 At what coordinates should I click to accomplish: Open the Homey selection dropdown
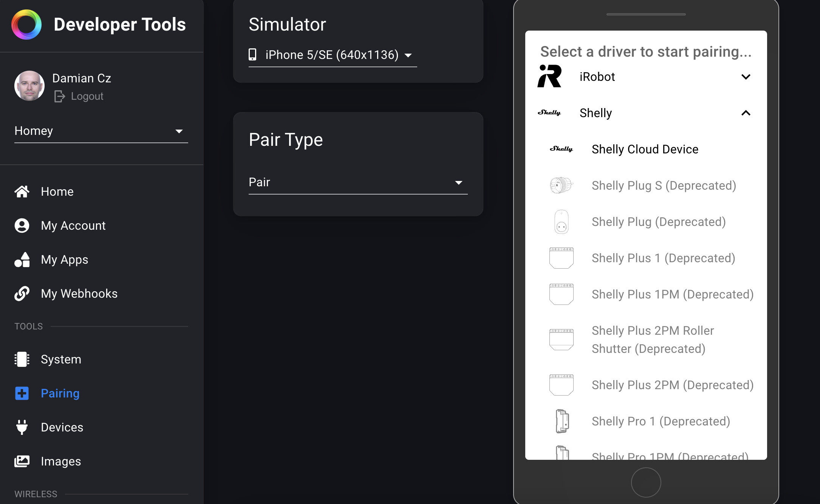101,131
